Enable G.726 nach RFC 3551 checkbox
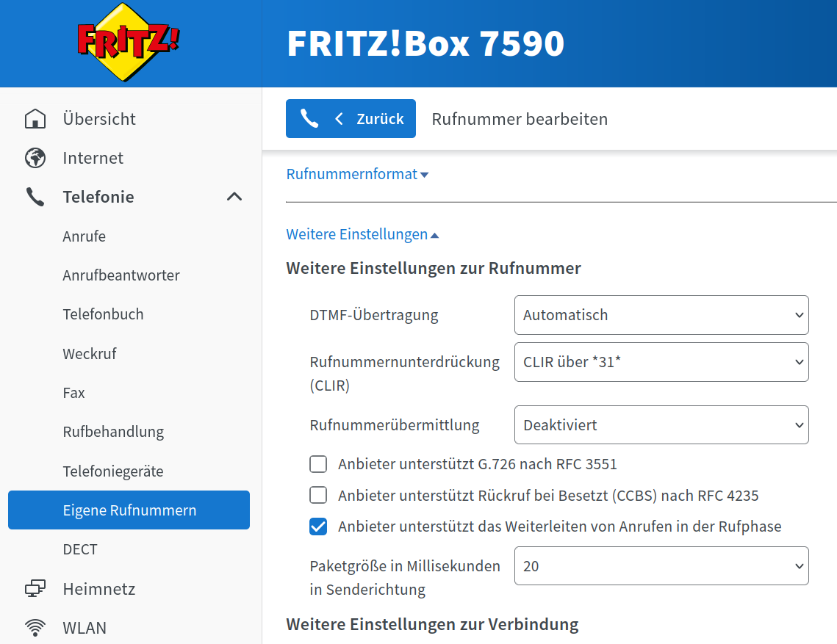Image resolution: width=837 pixels, height=644 pixels. 318,464
